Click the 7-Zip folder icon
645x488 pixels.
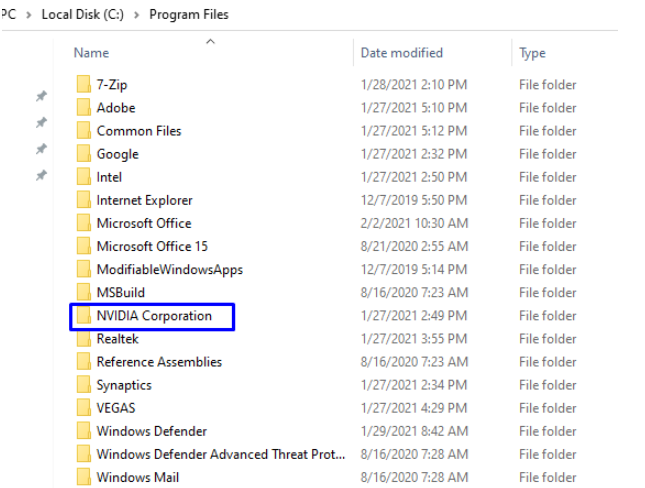pyautogui.click(x=84, y=84)
